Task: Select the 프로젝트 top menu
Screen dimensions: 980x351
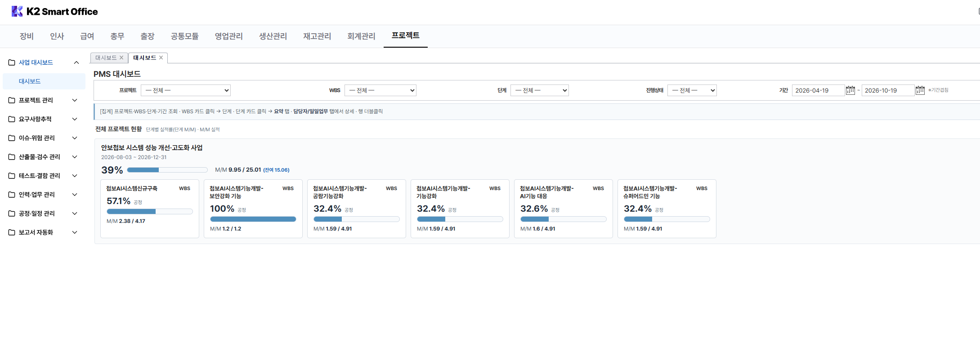Action: (406, 36)
